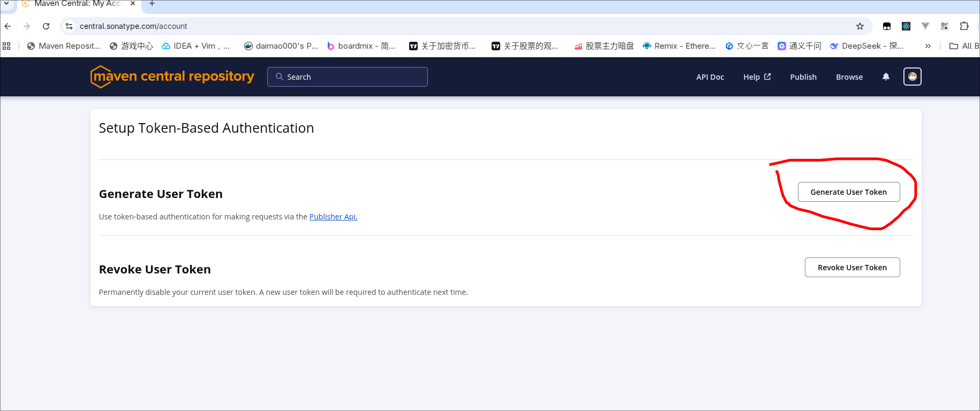This screenshot has width=980, height=411.
Task: Go to the Browse page
Action: 849,77
